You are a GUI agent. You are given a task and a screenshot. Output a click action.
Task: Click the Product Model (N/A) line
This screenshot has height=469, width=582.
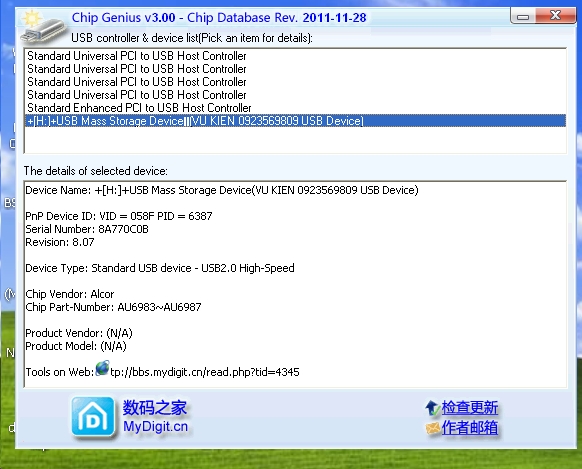pos(76,346)
